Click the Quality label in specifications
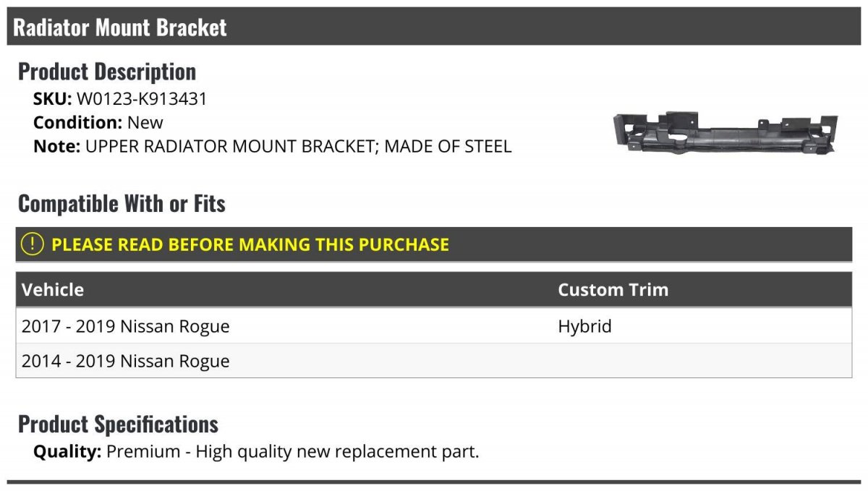868x491 pixels. (x=67, y=453)
